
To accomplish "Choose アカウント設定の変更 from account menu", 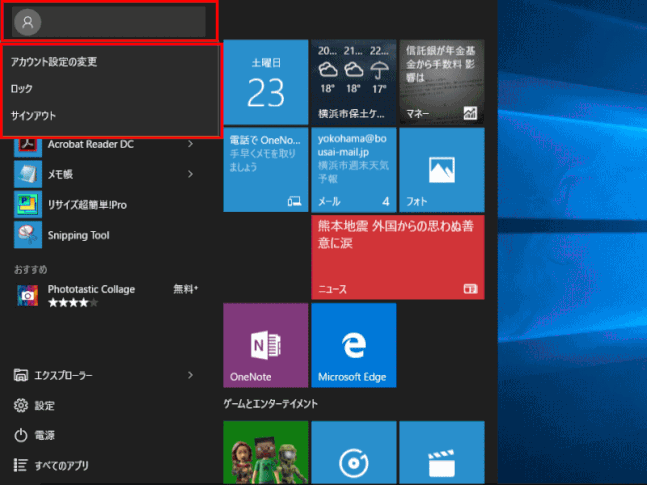I will coord(54,62).
